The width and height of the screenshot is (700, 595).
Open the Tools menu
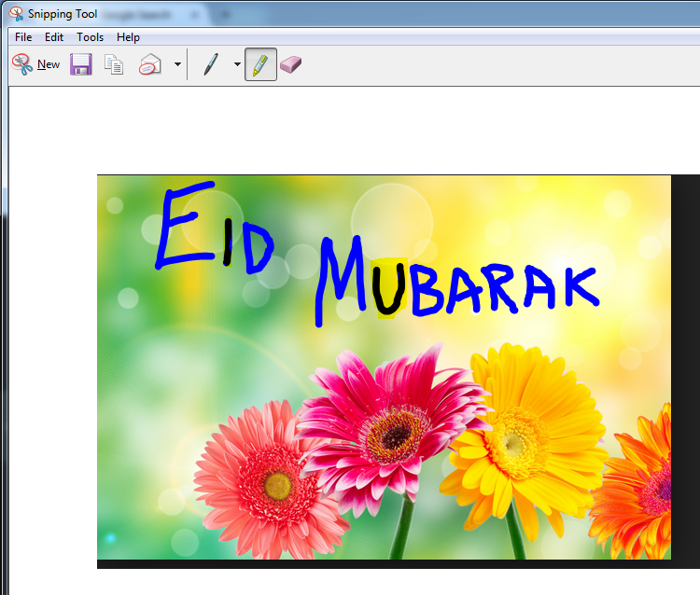point(91,37)
